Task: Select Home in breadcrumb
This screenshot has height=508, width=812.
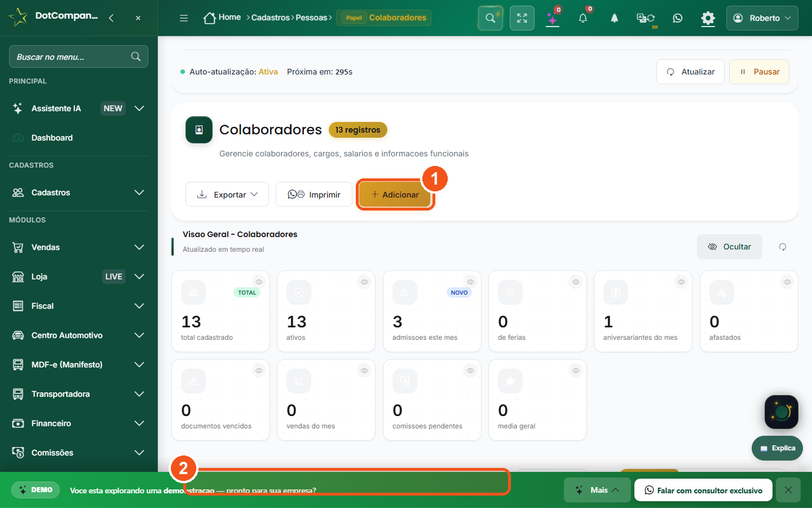Action: pos(230,17)
